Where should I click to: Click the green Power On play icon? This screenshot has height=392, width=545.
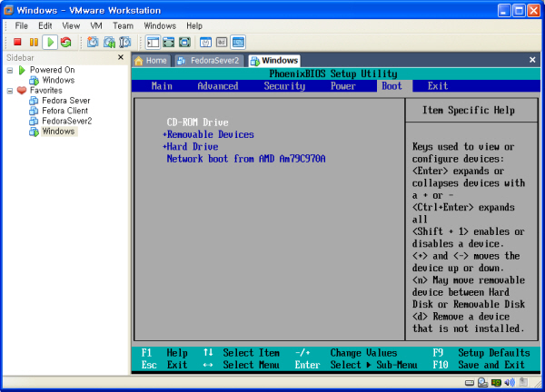(50, 43)
